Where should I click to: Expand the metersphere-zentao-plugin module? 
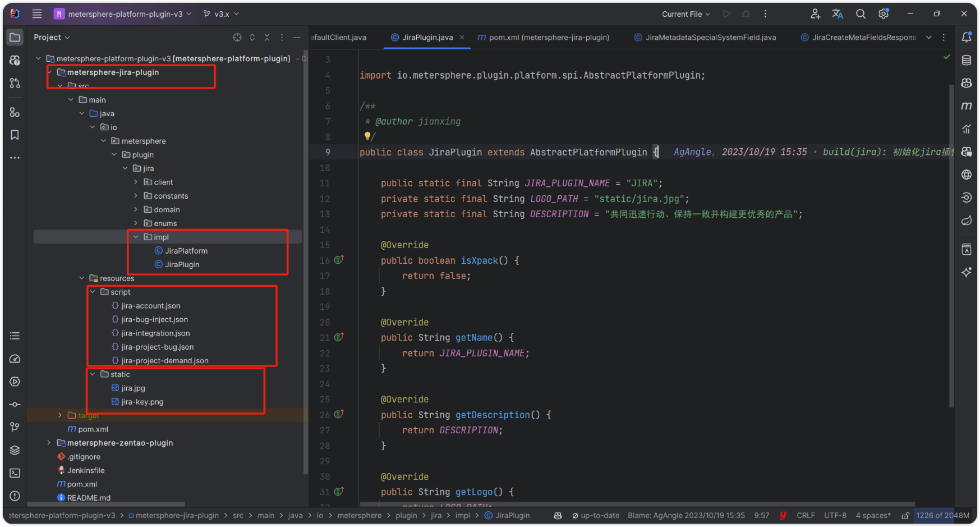click(49, 443)
